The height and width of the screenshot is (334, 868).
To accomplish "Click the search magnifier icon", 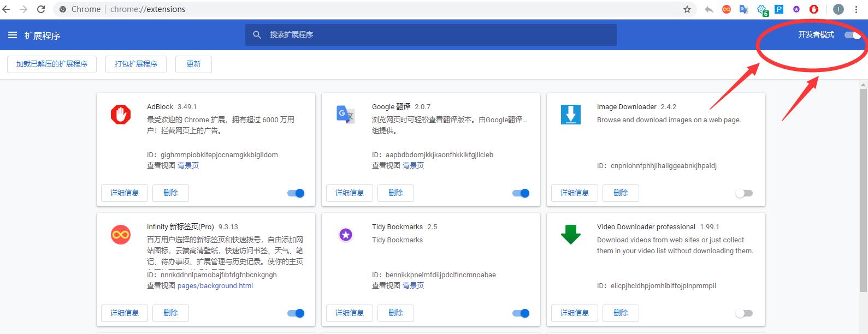I will click(x=257, y=34).
